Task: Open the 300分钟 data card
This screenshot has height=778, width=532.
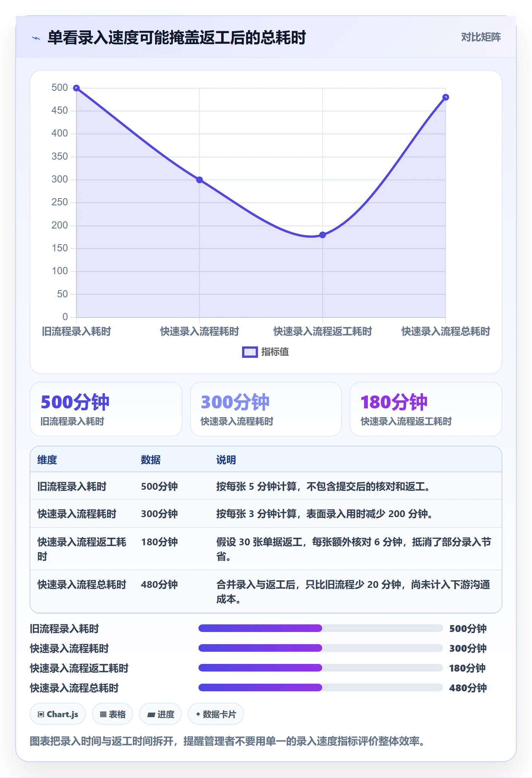Action: 266,409
